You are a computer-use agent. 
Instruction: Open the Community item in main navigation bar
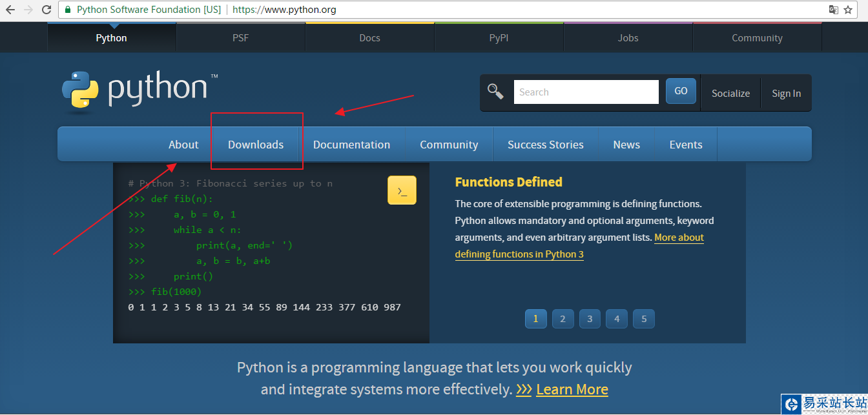point(449,145)
